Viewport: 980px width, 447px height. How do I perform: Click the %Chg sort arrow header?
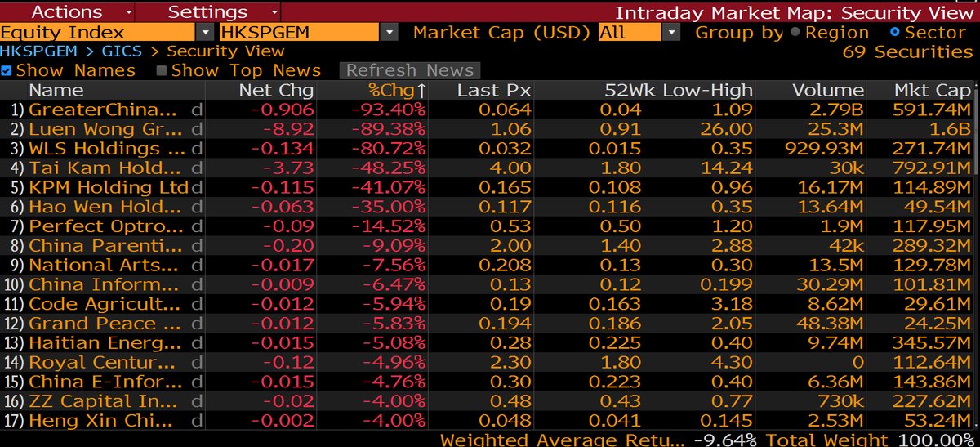397,90
